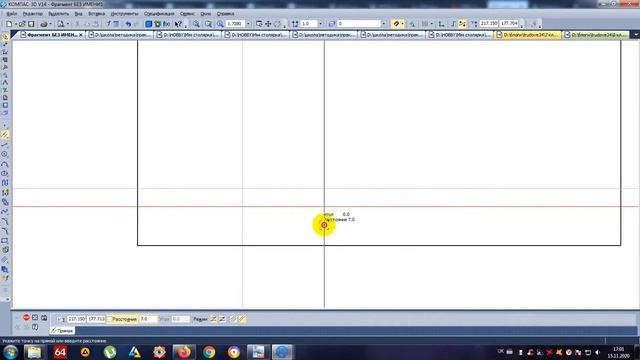The height and width of the screenshot is (360, 640).
Task: Open the view scale 1.0 dropdown
Action: pos(320,24)
